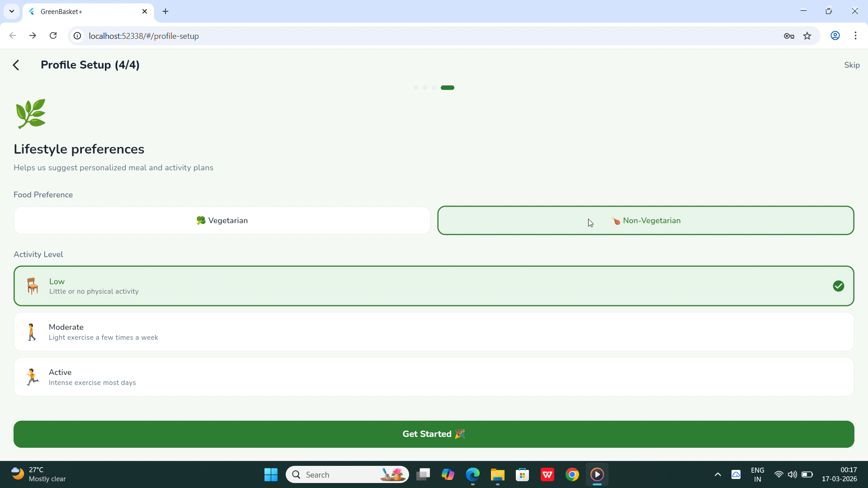Reload the profile-setup page
The image size is (868, 488).
coord(53,36)
